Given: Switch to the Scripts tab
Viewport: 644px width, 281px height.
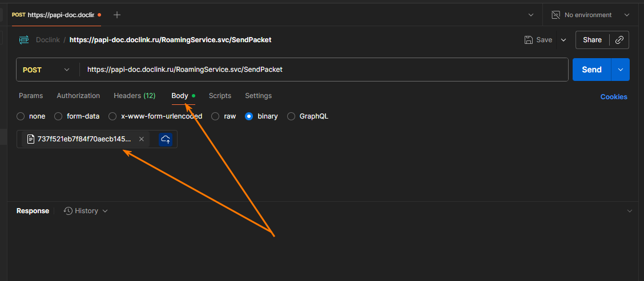Looking at the screenshot, I should (220, 96).
